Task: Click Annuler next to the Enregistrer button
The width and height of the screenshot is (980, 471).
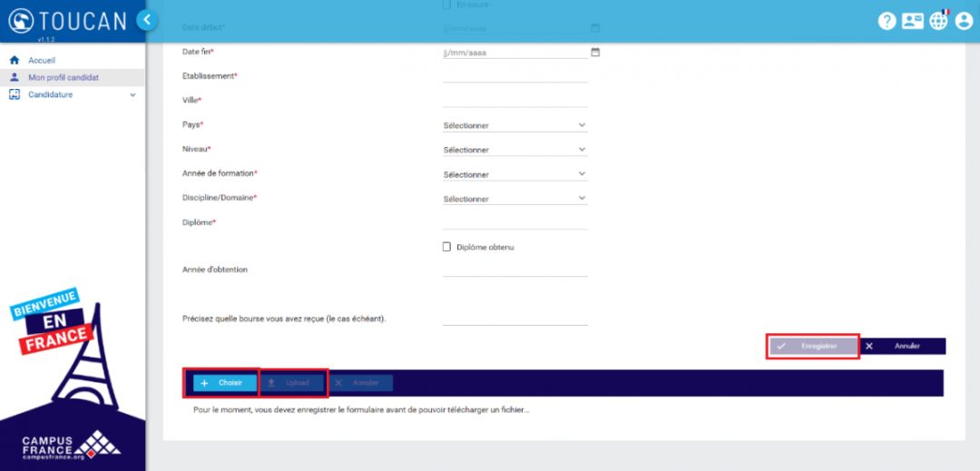Action: [901, 346]
